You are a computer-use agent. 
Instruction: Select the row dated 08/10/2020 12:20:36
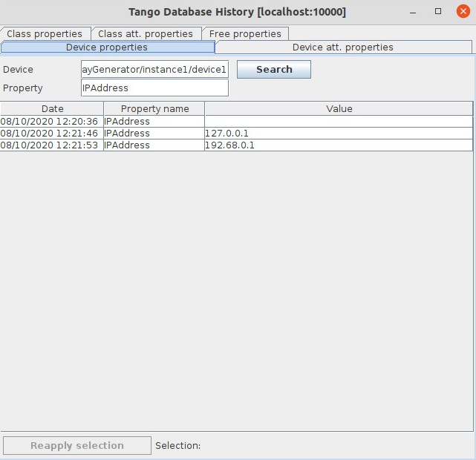pos(236,122)
